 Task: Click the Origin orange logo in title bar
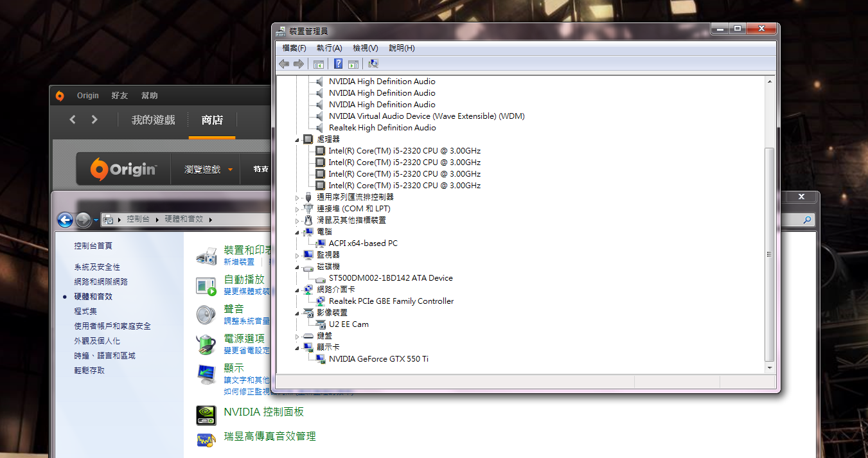[x=60, y=96]
